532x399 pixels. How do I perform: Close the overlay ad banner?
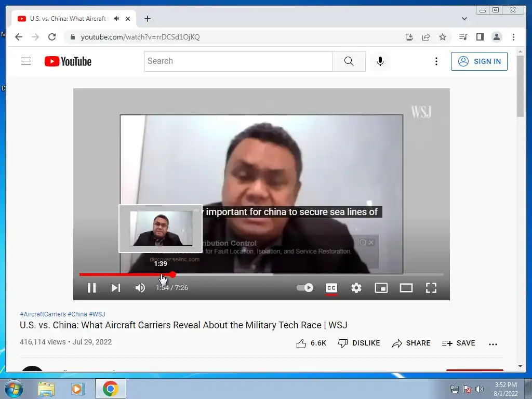point(371,242)
